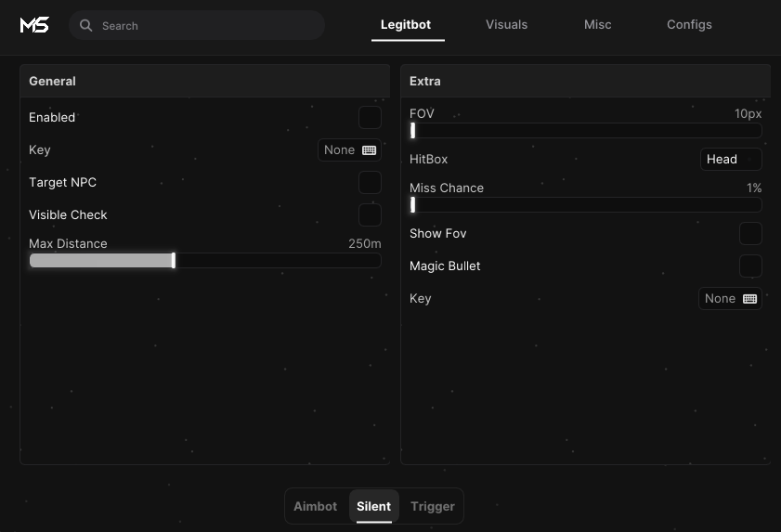The height and width of the screenshot is (532, 781).
Task: Click the MS logo icon
Action: (34, 25)
